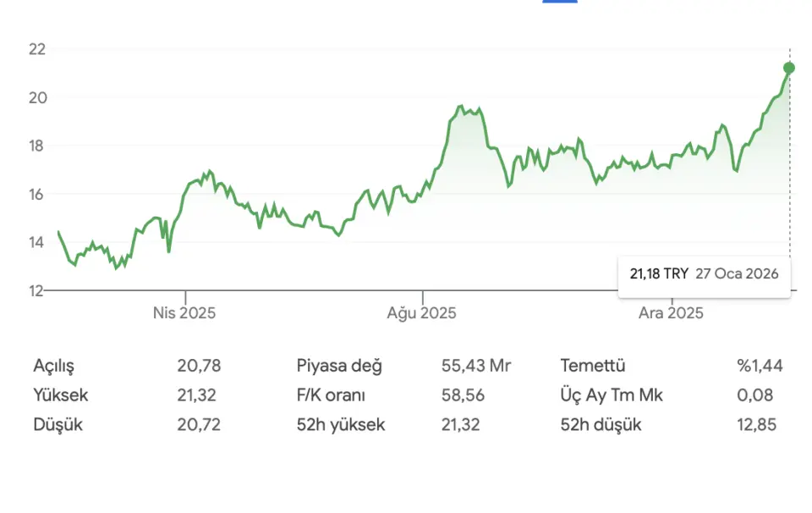Click the 27 Oca 2026 date in tooltip
This screenshot has width=812, height=513.
coord(737,274)
